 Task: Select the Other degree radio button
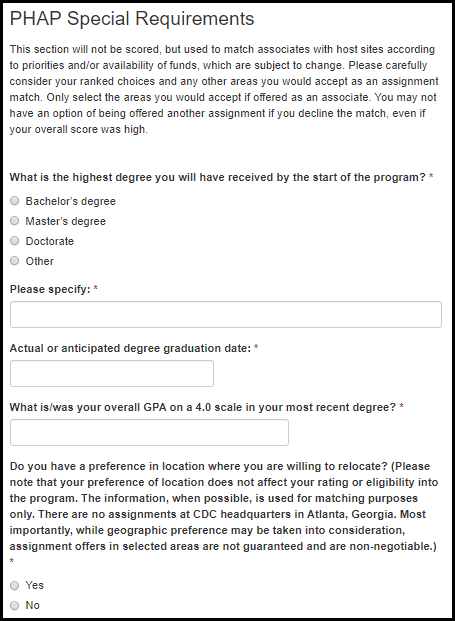pyautogui.click(x=15, y=261)
